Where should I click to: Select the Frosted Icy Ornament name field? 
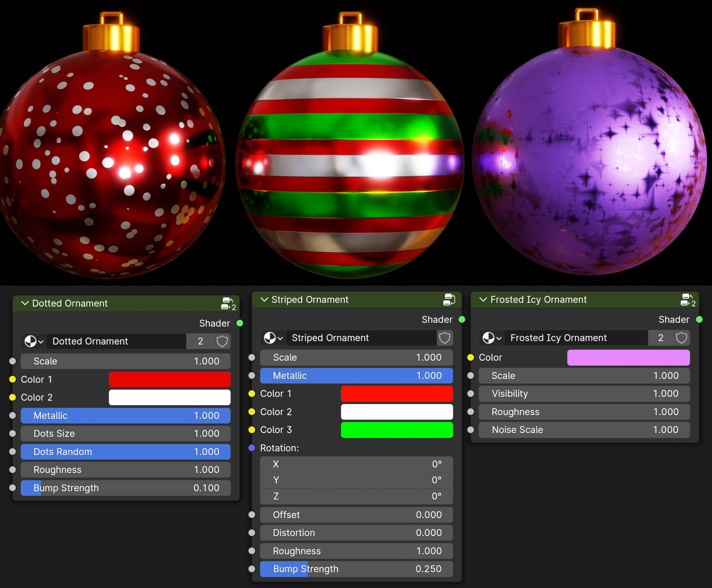tap(576, 338)
